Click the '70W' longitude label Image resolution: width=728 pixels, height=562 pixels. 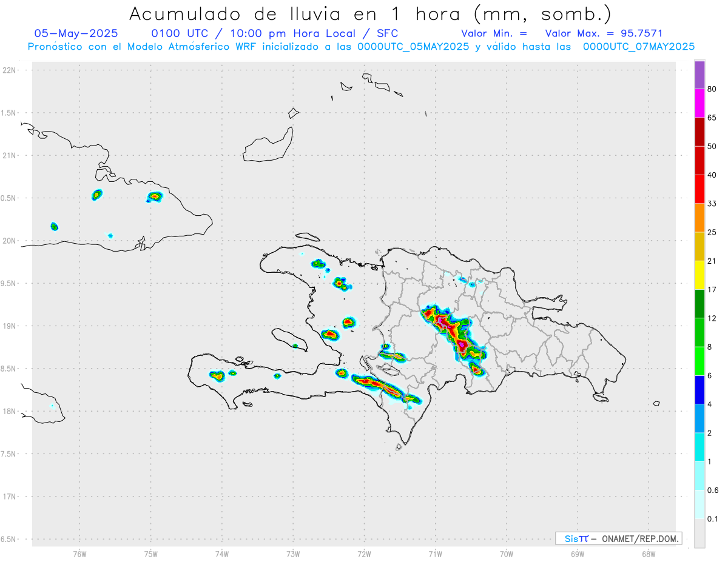click(x=507, y=554)
